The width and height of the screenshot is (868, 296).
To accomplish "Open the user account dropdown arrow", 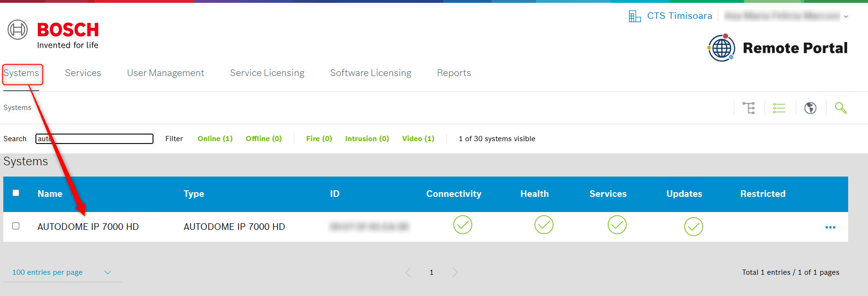I will point(846,17).
